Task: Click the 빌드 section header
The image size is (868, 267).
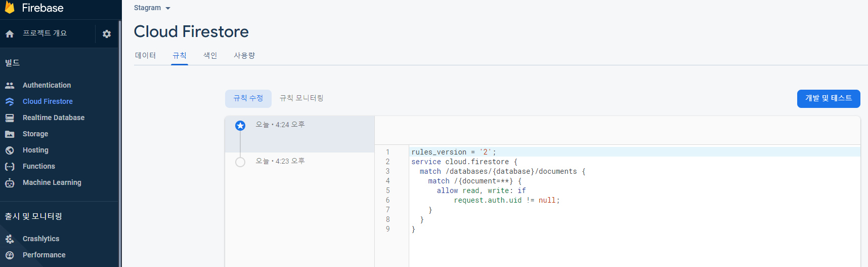Action: (13, 63)
